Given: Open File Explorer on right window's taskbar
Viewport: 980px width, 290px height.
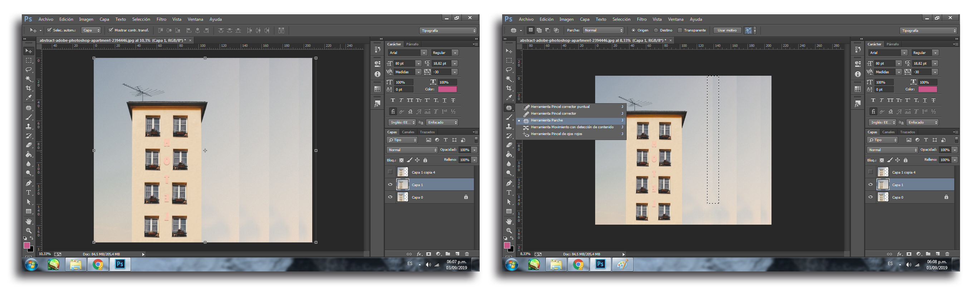Looking at the screenshot, I should 556,265.
